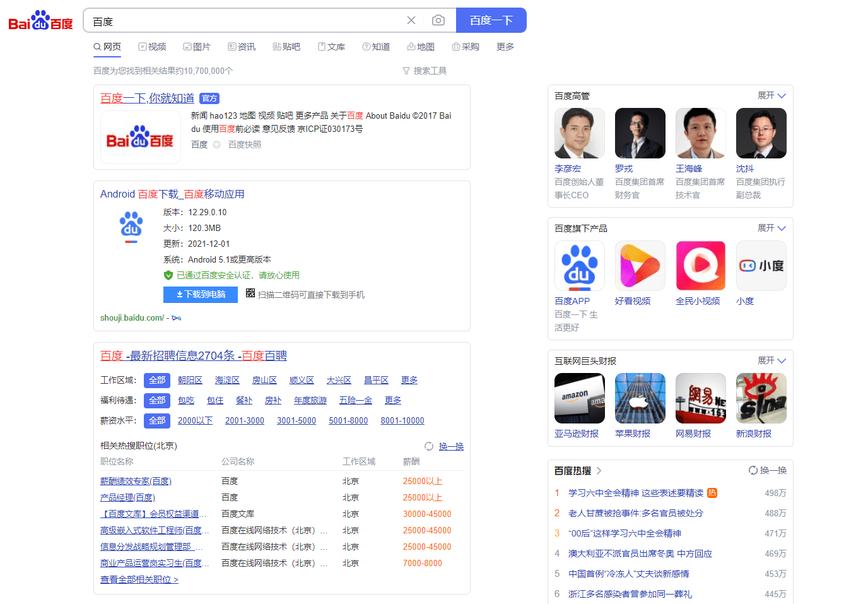Image resolution: width=868 pixels, height=604 pixels.
Task: Click the small icon after shouji.baidu.com
Action: click(x=177, y=318)
